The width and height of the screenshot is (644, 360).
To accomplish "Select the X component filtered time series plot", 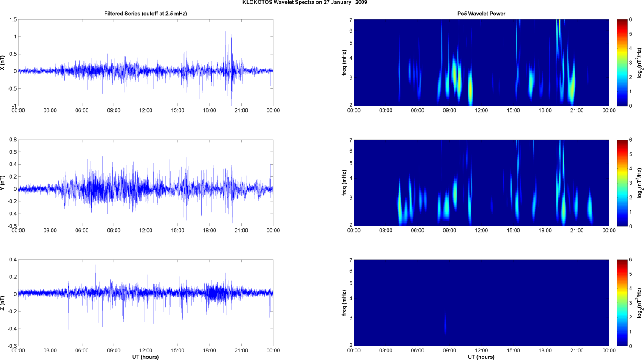I will 146,63.
